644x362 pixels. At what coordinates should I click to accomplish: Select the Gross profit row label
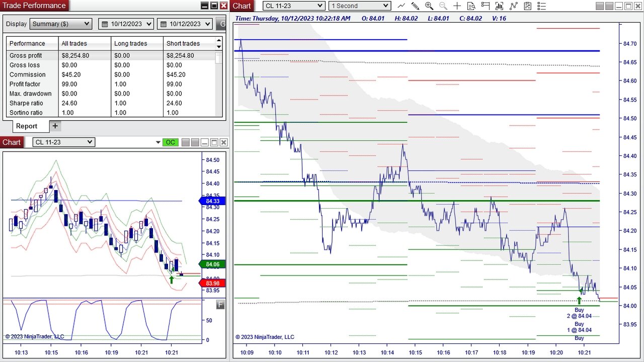point(26,55)
